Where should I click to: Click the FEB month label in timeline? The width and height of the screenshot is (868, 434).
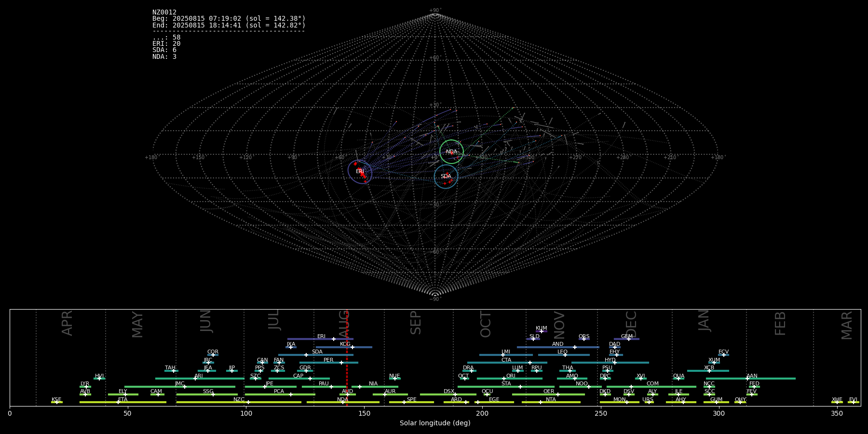[x=780, y=324]
